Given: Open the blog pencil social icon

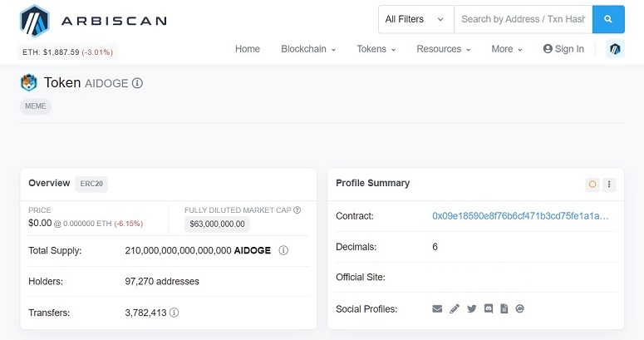Looking at the screenshot, I should click(455, 308).
